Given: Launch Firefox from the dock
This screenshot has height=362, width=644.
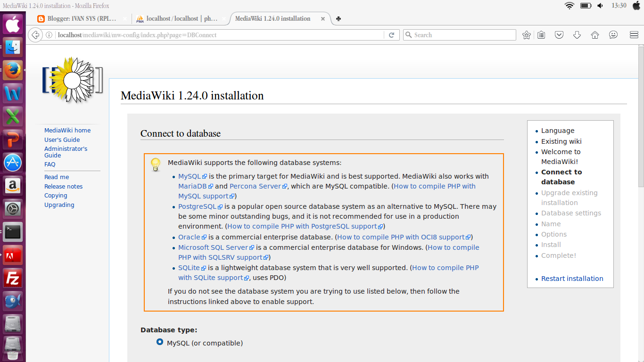Looking at the screenshot, I should click(x=13, y=70).
